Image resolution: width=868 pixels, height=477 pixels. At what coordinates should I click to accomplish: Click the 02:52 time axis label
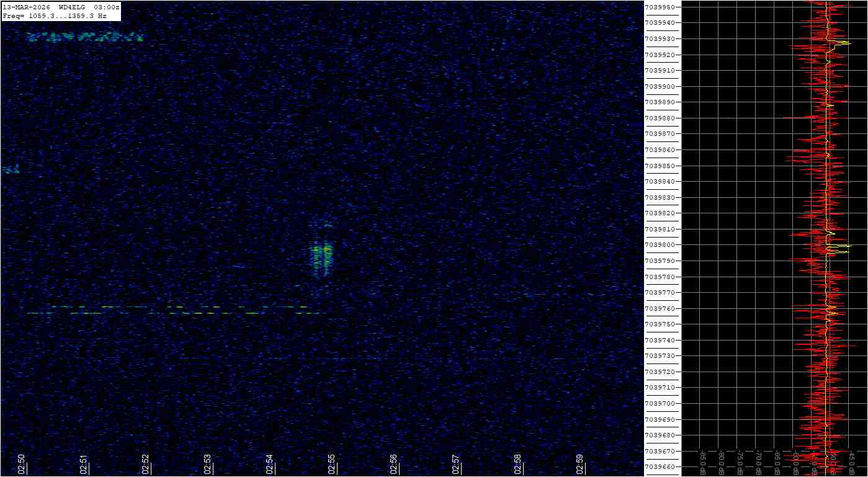click(146, 464)
